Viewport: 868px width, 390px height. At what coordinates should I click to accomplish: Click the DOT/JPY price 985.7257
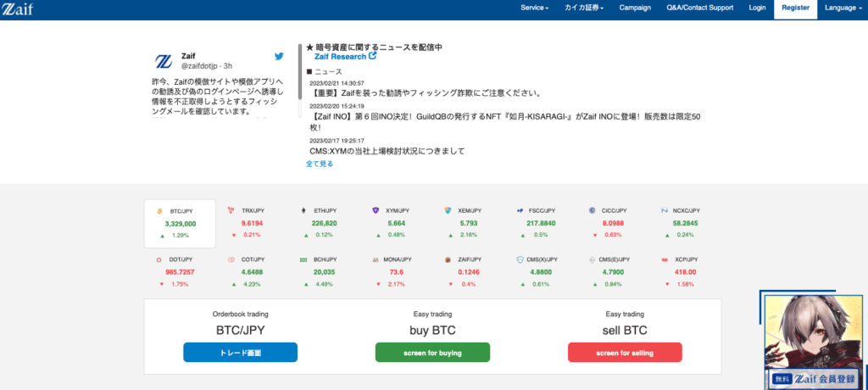(180, 272)
